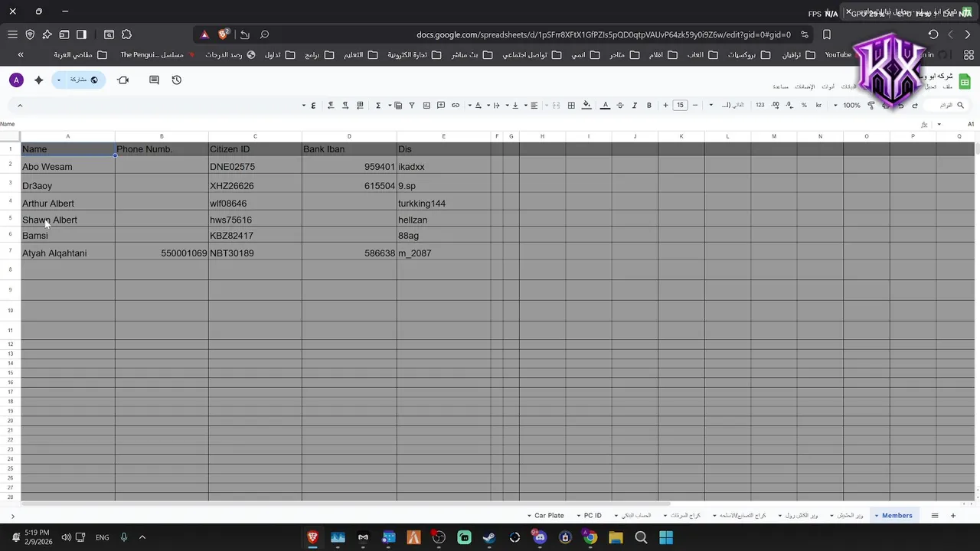This screenshot has height=551, width=980.
Task: Open version history clock icon
Action: (177, 80)
